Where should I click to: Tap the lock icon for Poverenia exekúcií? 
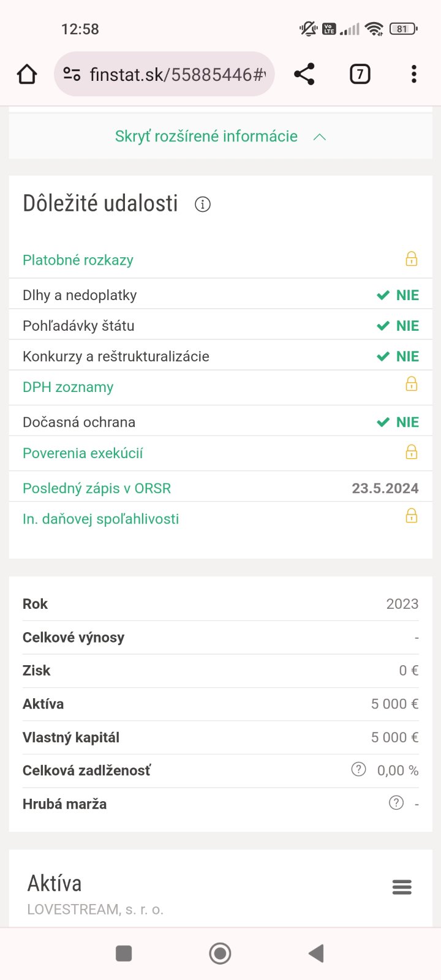[412, 452]
